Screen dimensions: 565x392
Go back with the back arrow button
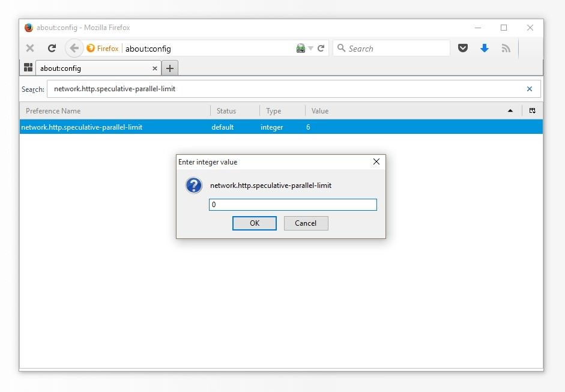point(74,48)
